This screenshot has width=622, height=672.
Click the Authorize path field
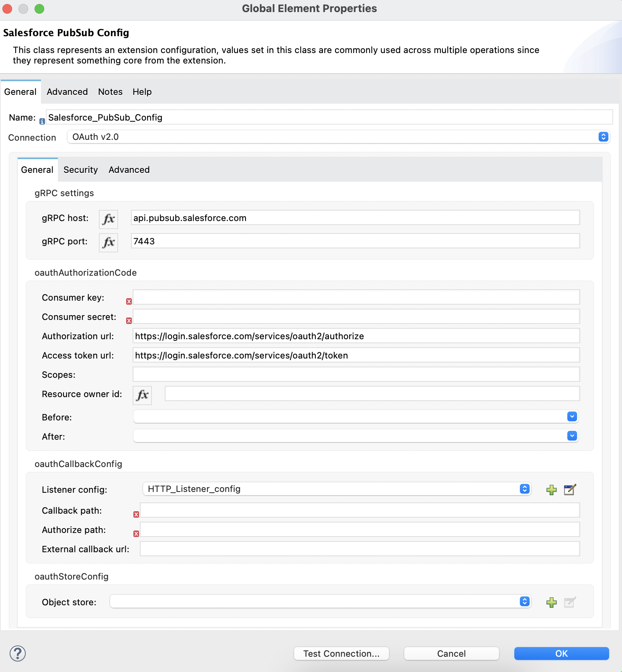coord(360,529)
